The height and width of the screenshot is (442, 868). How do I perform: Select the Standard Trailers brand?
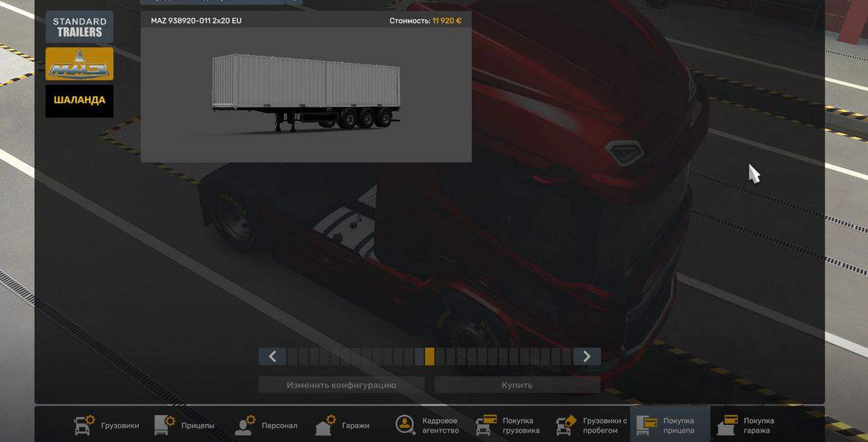[x=80, y=27]
